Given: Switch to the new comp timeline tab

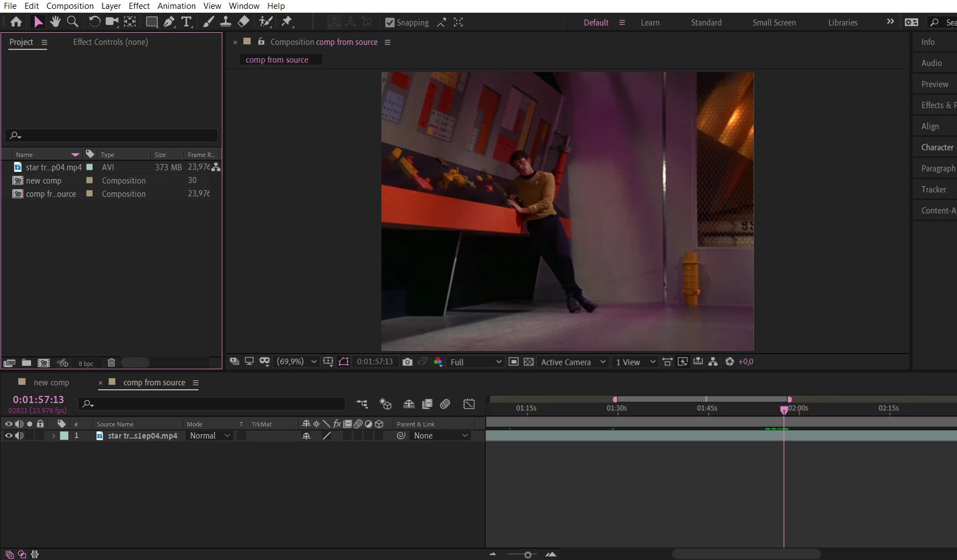Looking at the screenshot, I should tap(51, 383).
